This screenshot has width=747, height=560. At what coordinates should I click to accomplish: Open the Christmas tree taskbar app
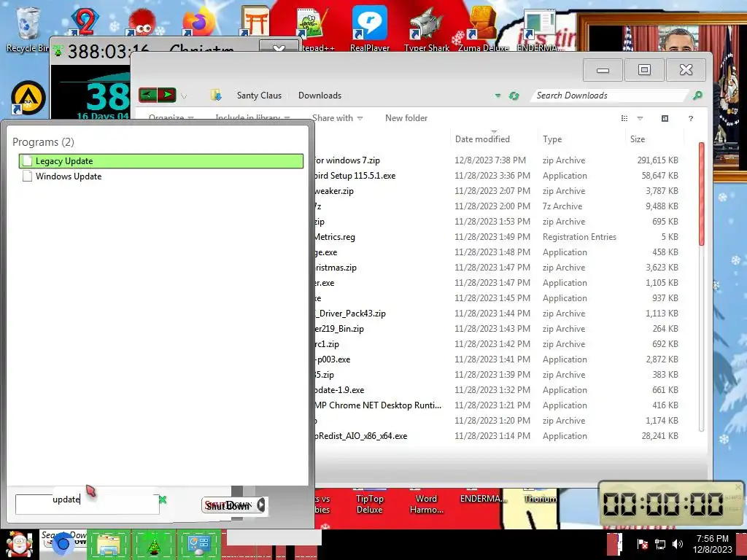154,545
